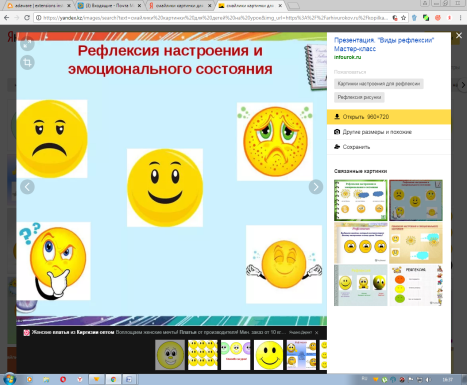The height and width of the screenshot is (385, 467).
Task: Select the crop image fragment icon
Action: coord(27,62)
